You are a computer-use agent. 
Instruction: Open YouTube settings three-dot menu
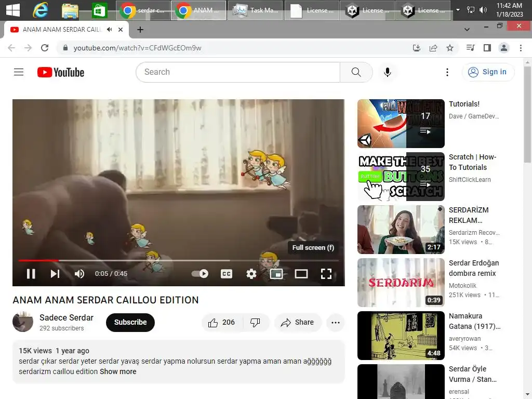[x=447, y=72]
